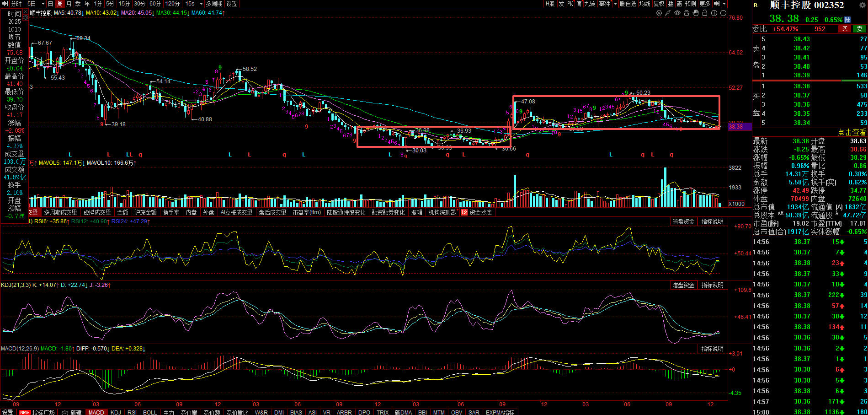
Task: Switch to 换手率 volume tab
Action: 171,212
